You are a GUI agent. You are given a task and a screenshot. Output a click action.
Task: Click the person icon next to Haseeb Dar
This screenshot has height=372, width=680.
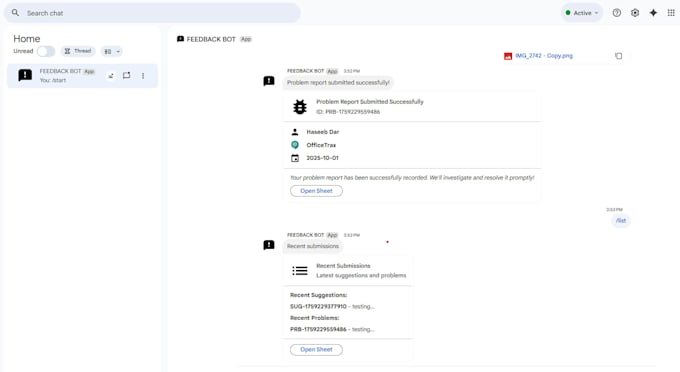[295, 132]
